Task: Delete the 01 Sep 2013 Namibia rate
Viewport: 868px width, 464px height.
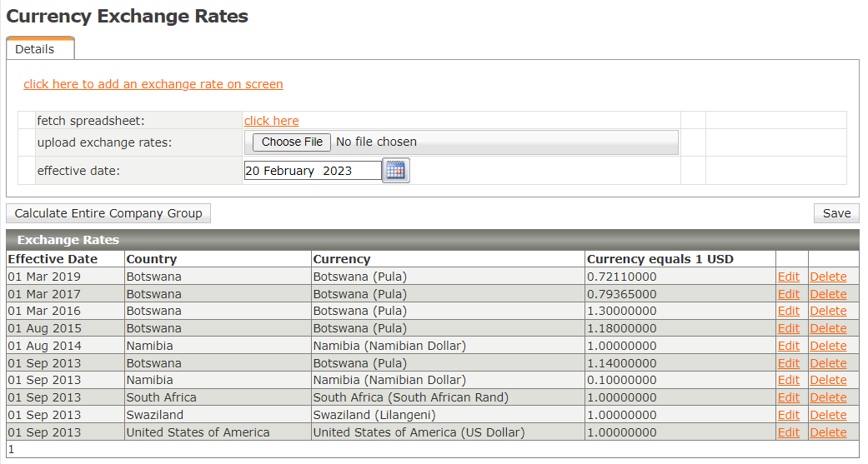Action: tap(828, 380)
